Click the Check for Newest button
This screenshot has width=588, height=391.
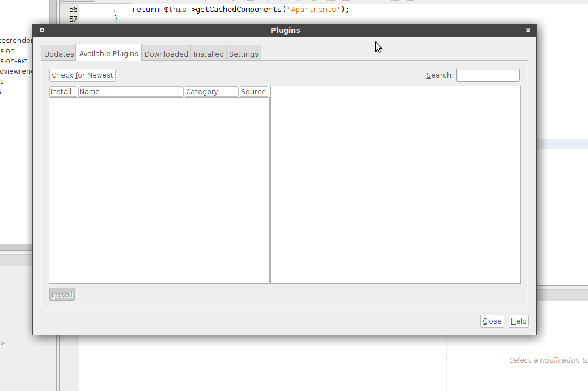(82, 74)
